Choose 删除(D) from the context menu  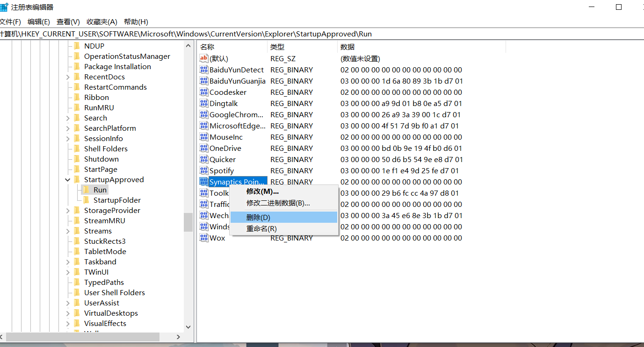click(x=284, y=217)
